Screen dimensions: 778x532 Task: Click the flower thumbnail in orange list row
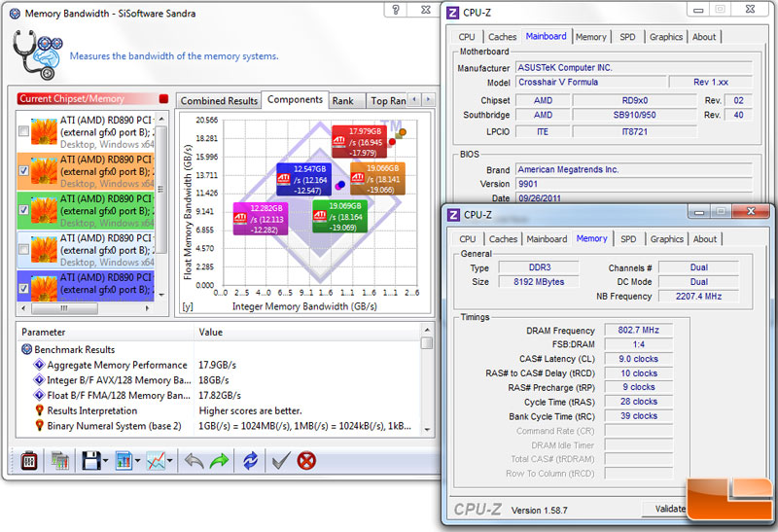(44, 172)
